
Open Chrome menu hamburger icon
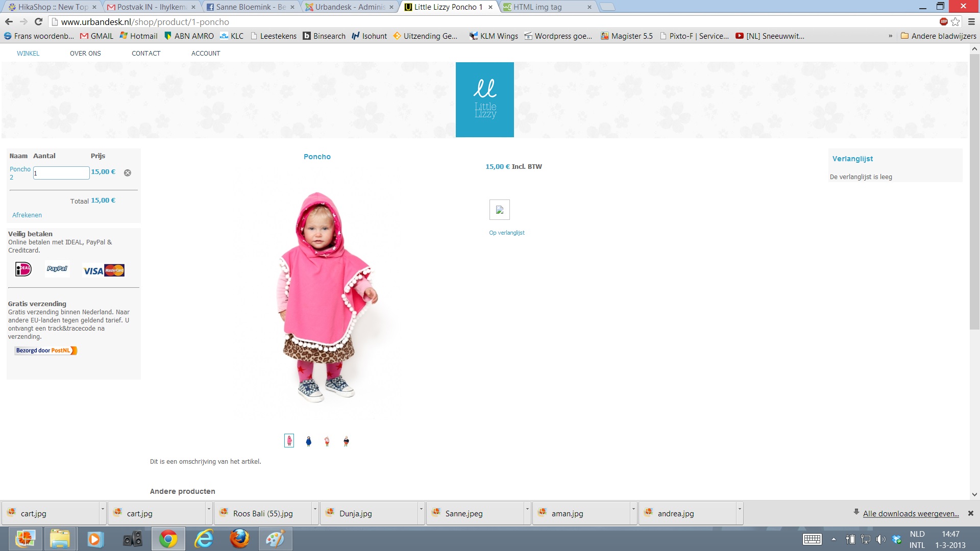971,22
